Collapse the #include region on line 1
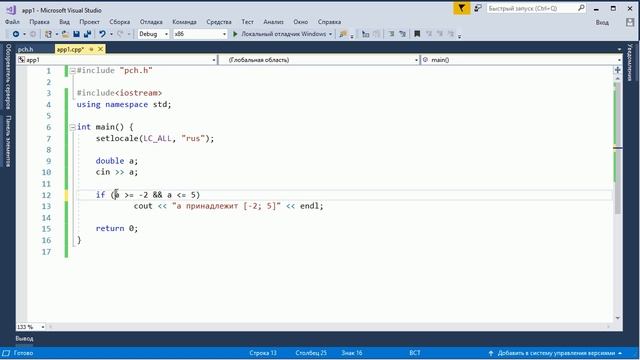 click(x=72, y=71)
